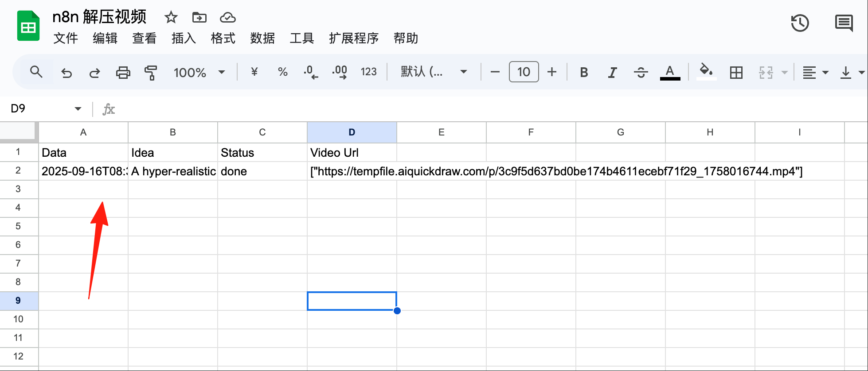Click the search menus magnifier
The height and width of the screenshot is (371, 868).
36,72
